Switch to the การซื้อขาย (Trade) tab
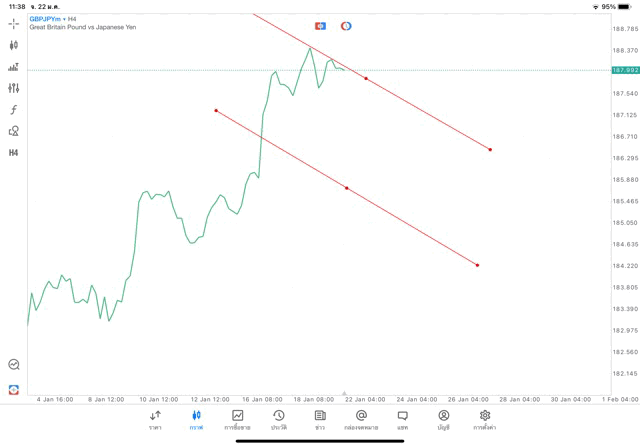640x447 pixels. 237,420
